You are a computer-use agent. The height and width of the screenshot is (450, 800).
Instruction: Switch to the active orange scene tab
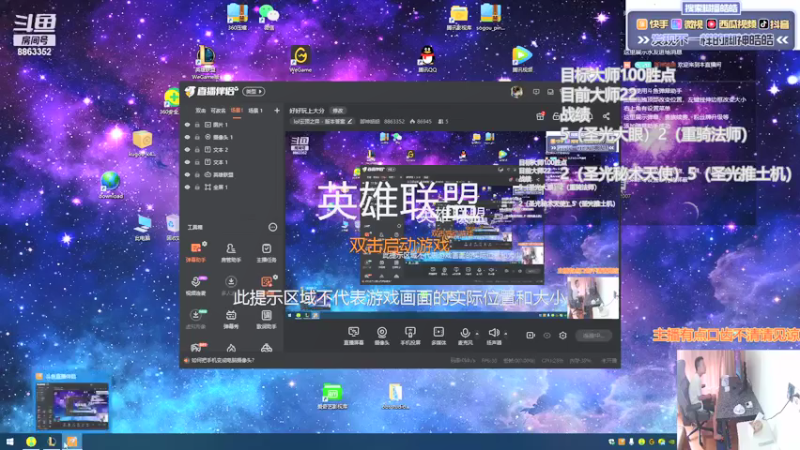(x=237, y=110)
